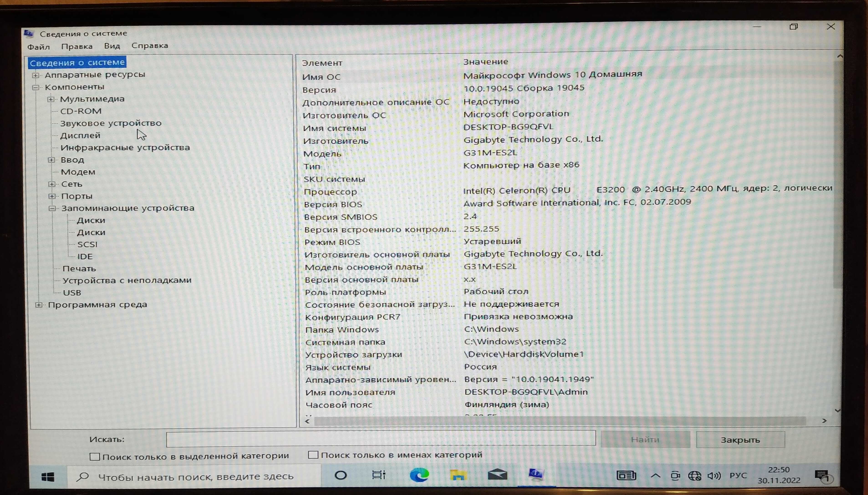Image resolution: width=868 pixels, height=495 pixels.
Task: Expand the Ввод node
Action: click(51, 160)
